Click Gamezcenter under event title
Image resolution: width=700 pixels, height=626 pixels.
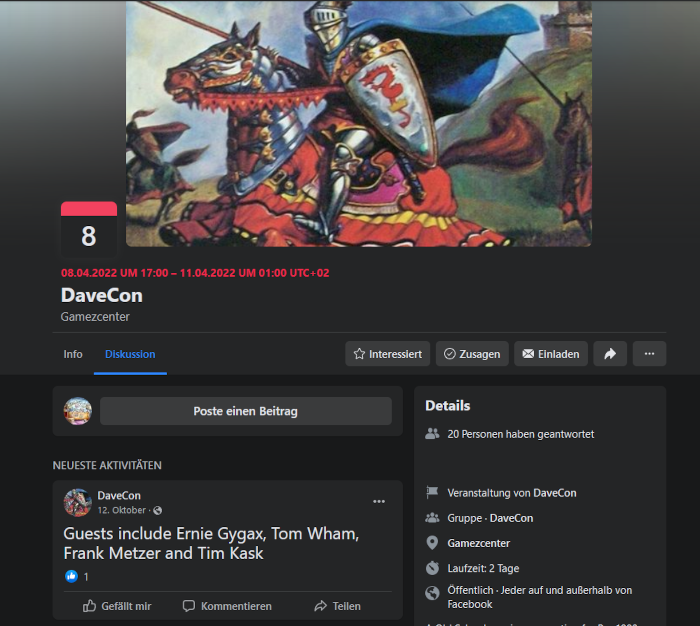pyautogui.click(x=95, y=317)
